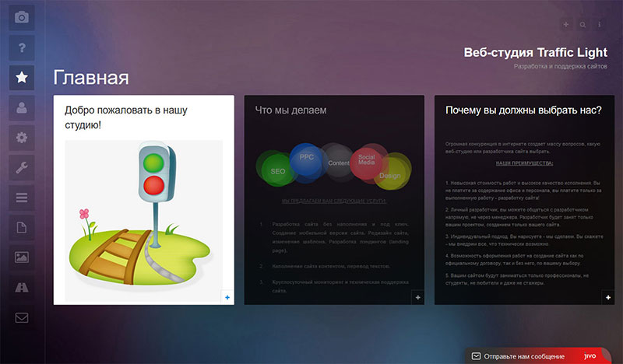Click the 'Добро пожаловать в нашу студию!' heading
Image resolution: width=623 pixels, height=364 pixels.
point(126,117)
